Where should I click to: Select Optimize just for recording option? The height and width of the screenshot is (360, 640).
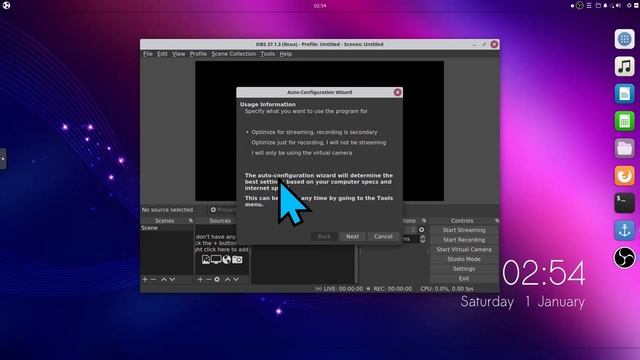[316, 142]
